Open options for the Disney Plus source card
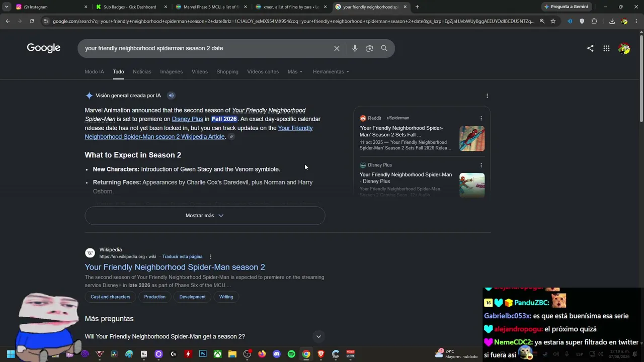Viewport: 644px width, 362px height. click(481, 165)
